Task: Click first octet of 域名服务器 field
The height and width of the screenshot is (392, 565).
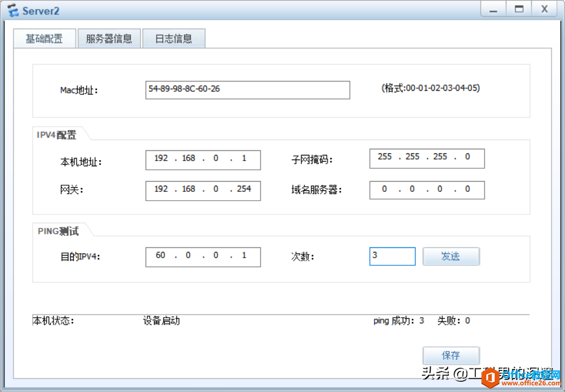Action: [x=385, y=189]
